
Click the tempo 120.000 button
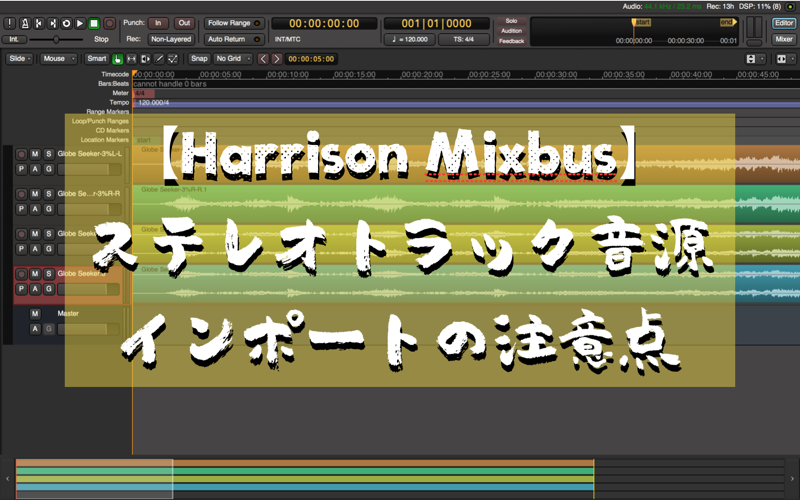click(x=410, y=39)
